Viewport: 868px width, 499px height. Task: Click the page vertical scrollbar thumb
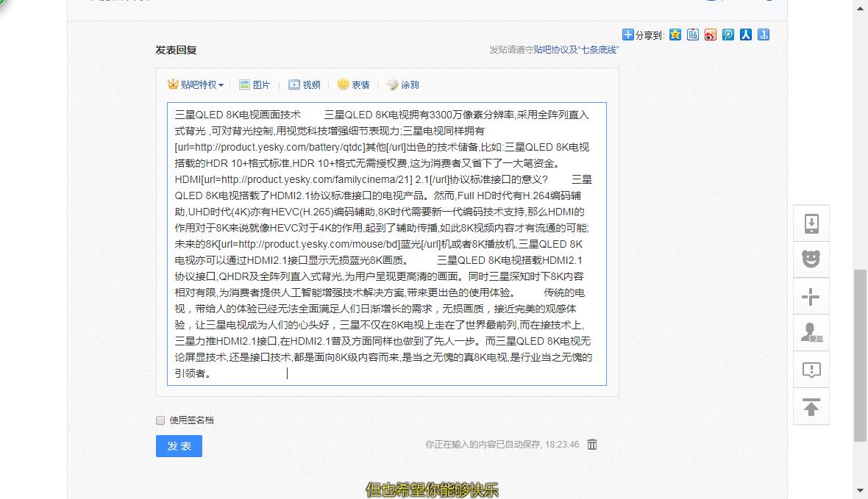(860, 355)
